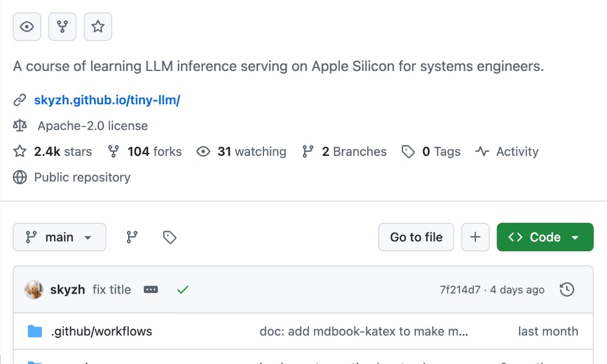Click the branches icon beside main
This screenshot has width=607, height=364.
132,237
